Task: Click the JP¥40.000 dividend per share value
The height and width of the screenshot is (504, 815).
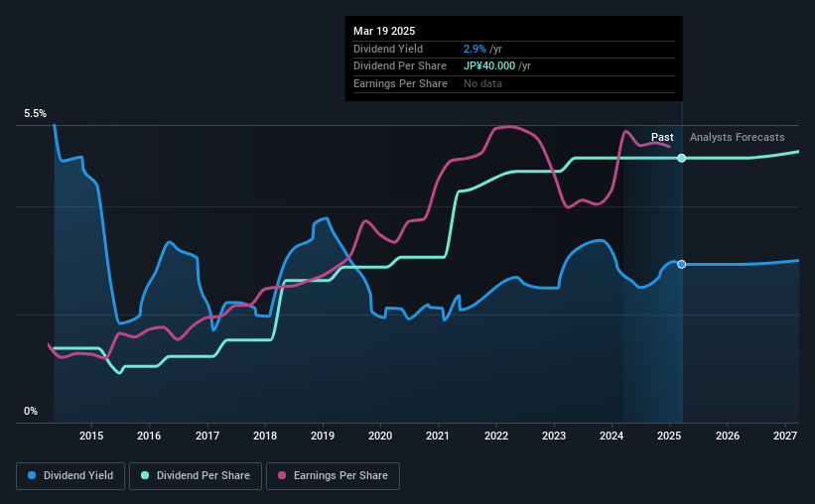Action: (x=489, y=66)
